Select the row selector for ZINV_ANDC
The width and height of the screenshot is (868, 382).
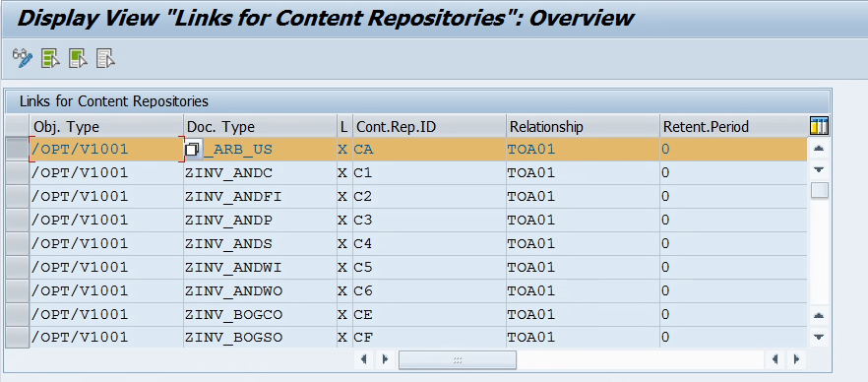(17, 172)
